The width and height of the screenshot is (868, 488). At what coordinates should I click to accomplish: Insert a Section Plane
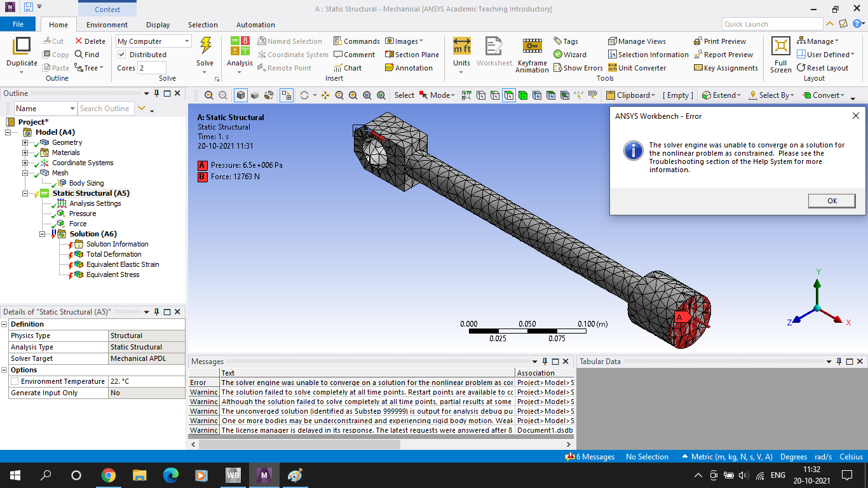coord(412,55)
